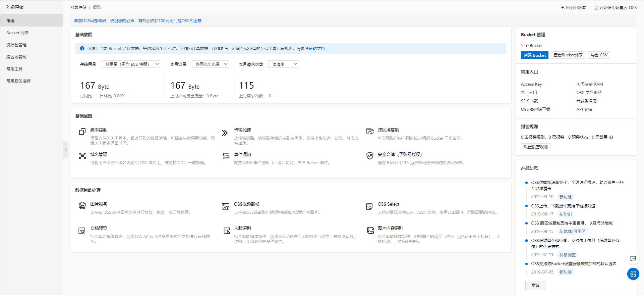
Task: Select the 安全令牌 shield icon
Action: (370, 156)
